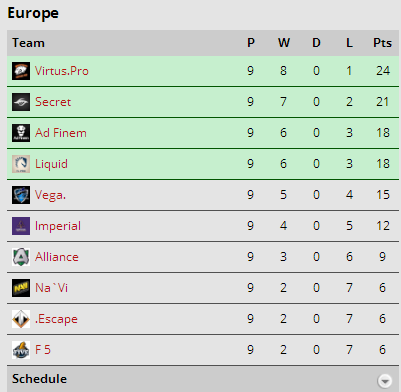Expand the Schedule section arrow
Screen dimensions: 401x392
click(x=385, y=380)
